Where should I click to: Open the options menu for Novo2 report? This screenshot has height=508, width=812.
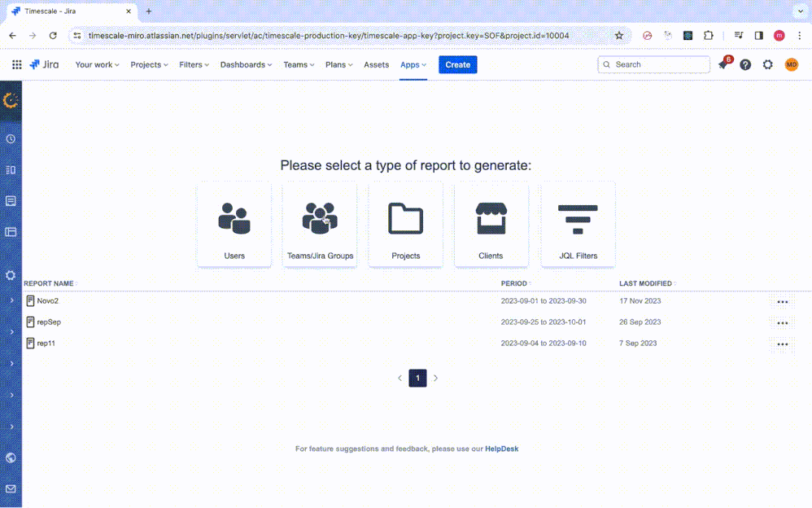782,300
